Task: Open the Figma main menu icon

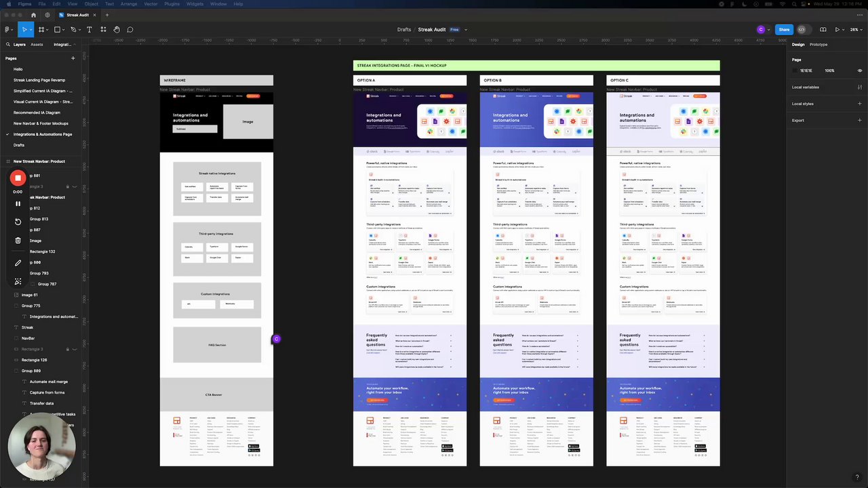Action: [x=7, y=29]
